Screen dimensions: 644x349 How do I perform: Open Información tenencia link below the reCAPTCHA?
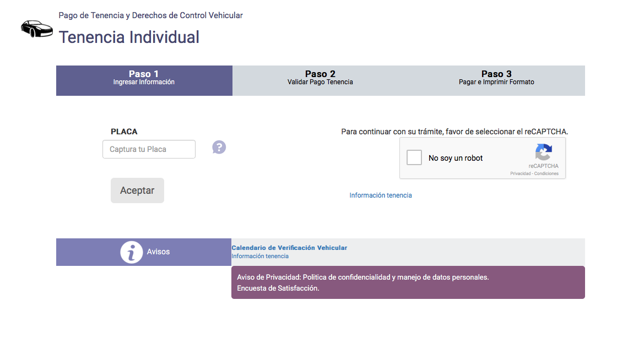click(380, 195)
